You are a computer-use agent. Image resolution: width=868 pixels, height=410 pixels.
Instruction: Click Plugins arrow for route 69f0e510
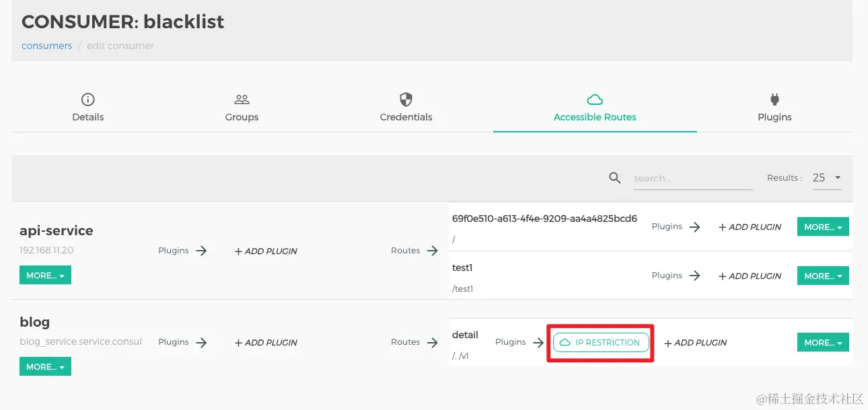pos(695,227)
